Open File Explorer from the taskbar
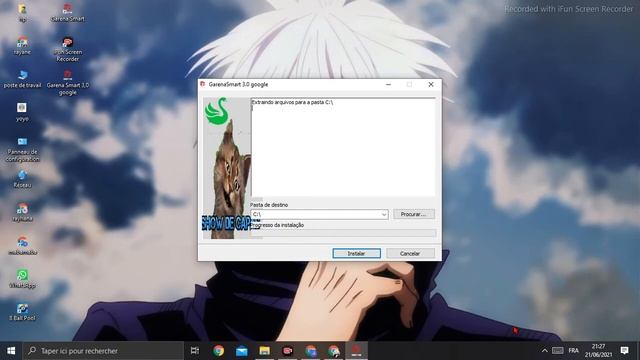Image resolution: width=640 pixels, height=360 pixels. tap(264, 351)
